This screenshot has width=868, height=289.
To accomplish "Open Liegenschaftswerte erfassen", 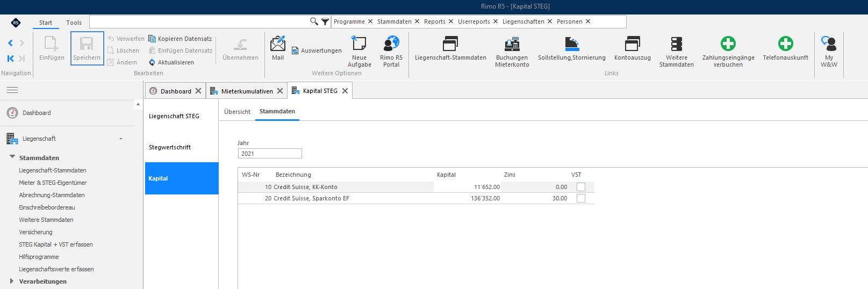I will pyautogui.click(x=56, y=269).
